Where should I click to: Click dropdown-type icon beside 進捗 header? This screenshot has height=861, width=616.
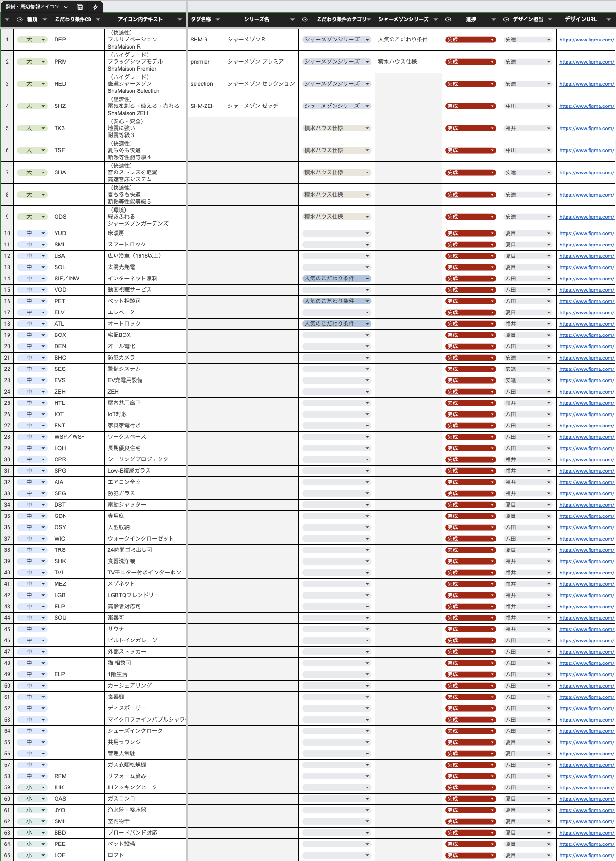coord(448,19)
